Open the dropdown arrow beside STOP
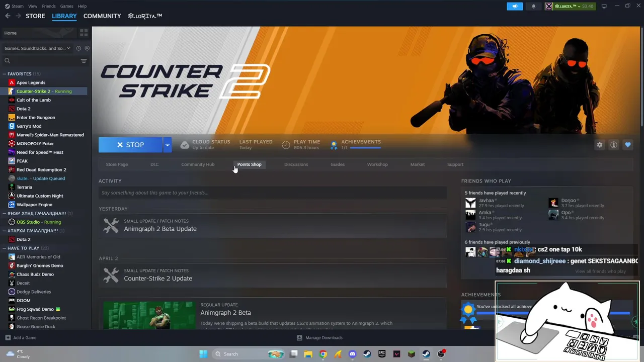The width and height of the screenshot is (644, 362). (x=167, y=145)
